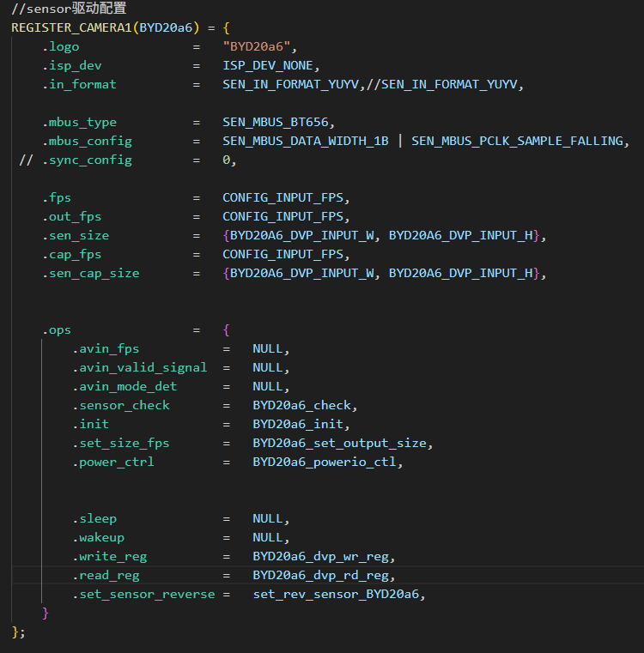Click the ".avin_fps" member
Image resolution: width=644 pixels, height=653 pixels.
[106, 349]
